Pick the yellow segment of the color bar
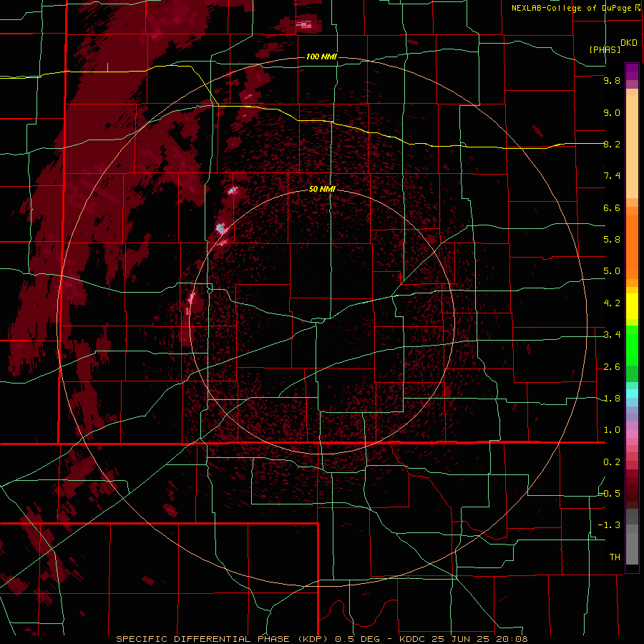 (632, 306)
